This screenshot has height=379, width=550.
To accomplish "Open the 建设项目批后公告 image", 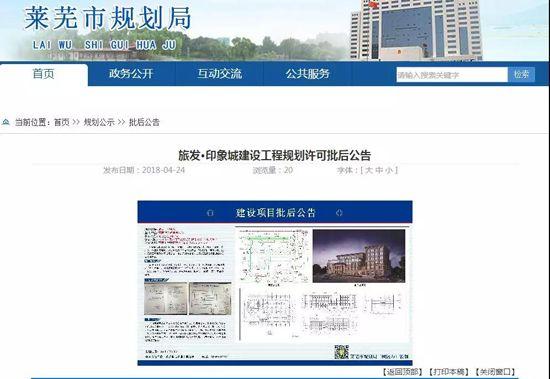I will 275,283.
